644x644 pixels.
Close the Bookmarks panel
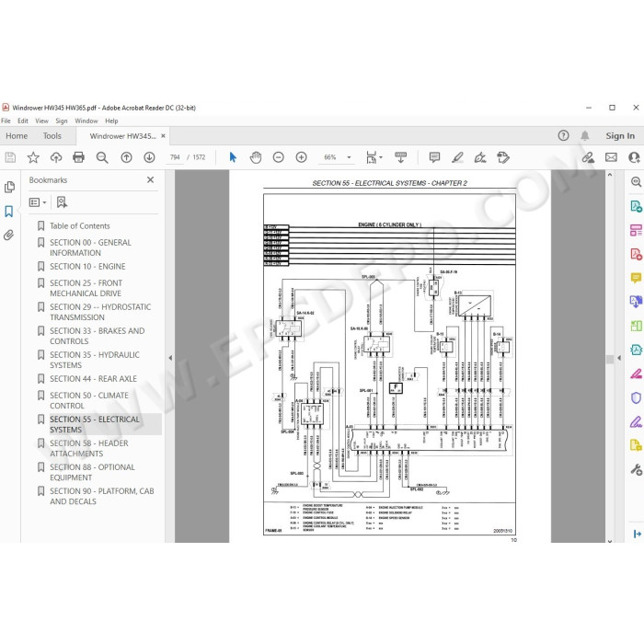coord(150,179)
